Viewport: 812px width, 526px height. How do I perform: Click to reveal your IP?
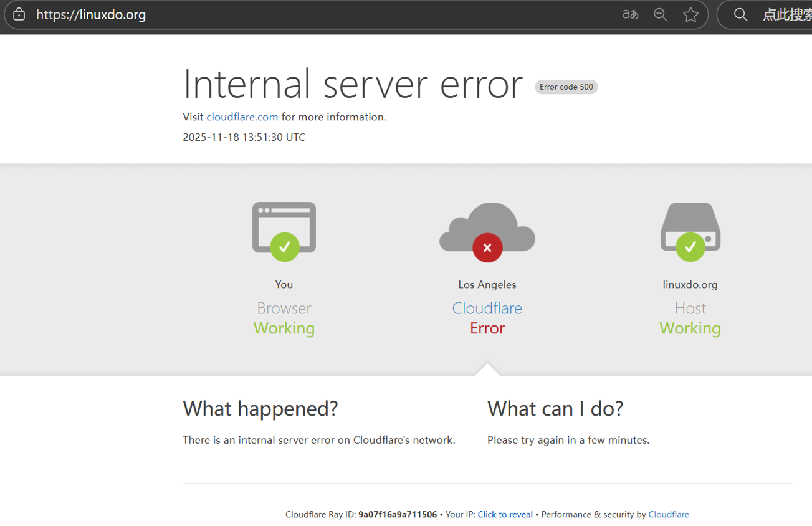click(x=505, y=514)
